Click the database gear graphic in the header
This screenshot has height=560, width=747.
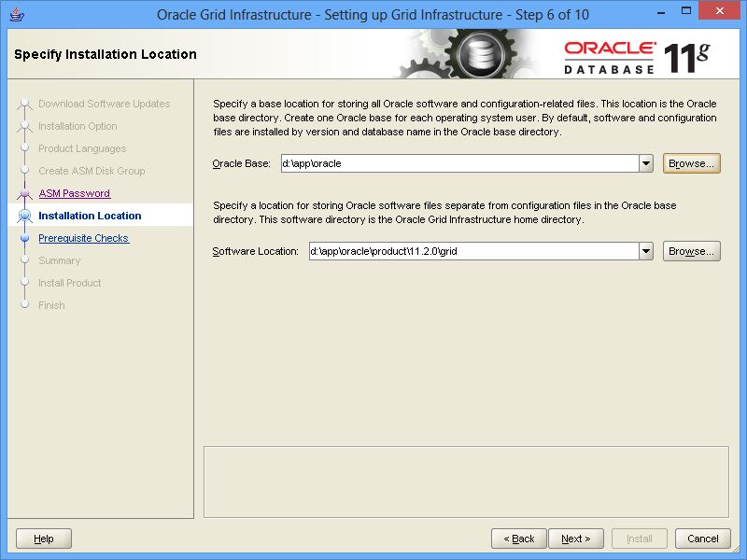point(480,54)
